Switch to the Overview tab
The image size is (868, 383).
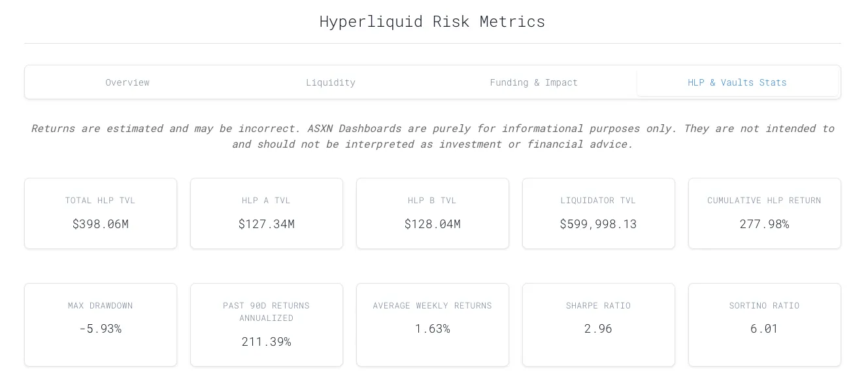pyautogui.click(x=127, y=82)
